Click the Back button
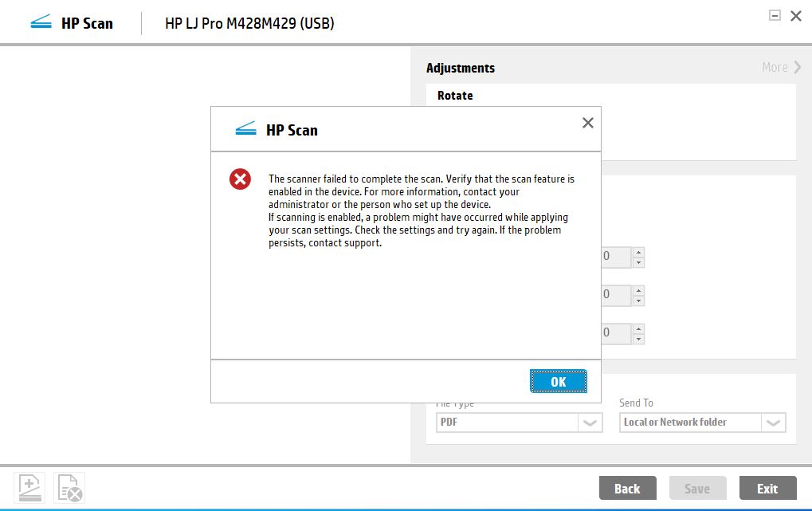 (x=627, y=488)
